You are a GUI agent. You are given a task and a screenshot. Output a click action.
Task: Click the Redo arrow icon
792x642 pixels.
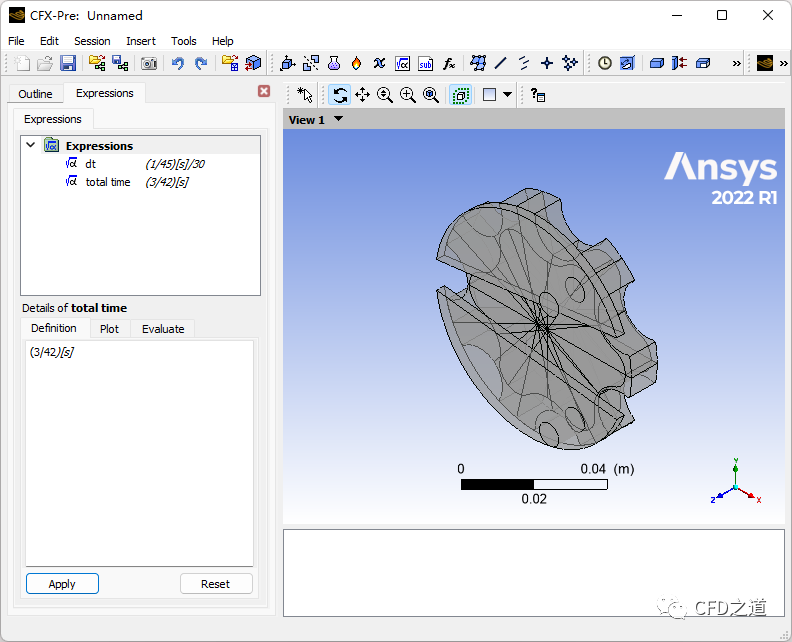[201, 64]
